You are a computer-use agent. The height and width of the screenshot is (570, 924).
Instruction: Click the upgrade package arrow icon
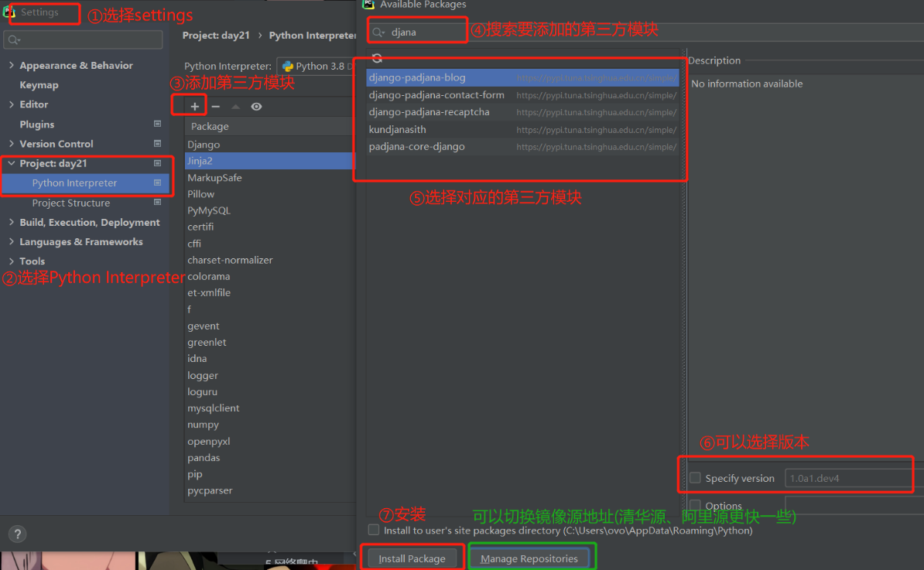236,107
